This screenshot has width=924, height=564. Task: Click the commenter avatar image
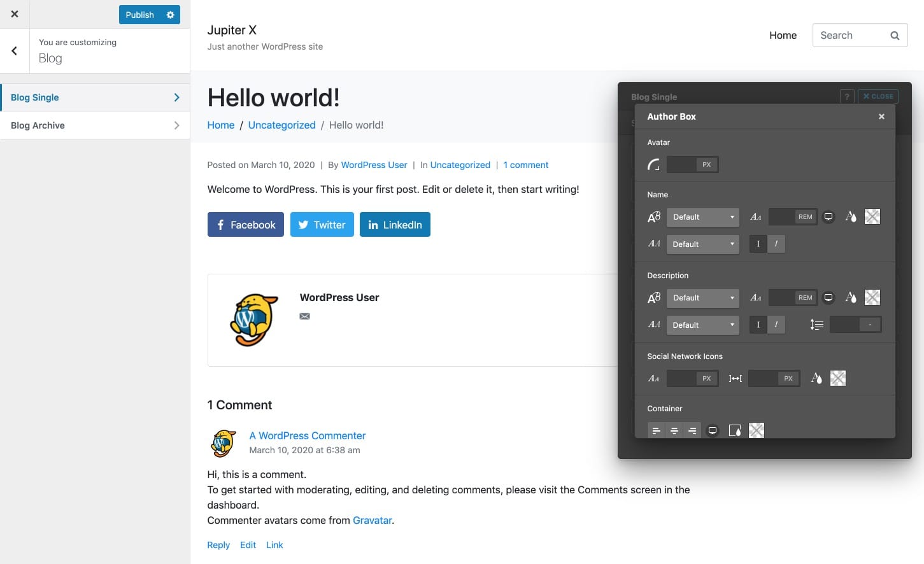click(223, 444)
